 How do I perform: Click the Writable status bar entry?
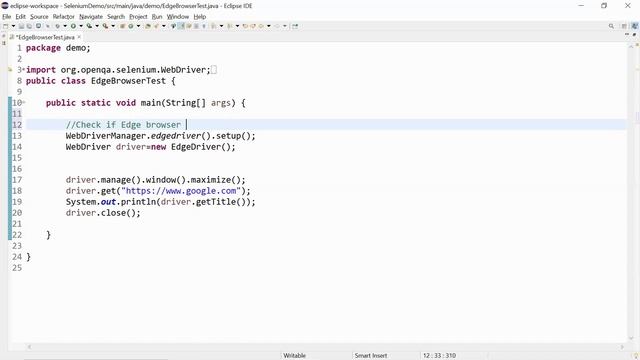pos(295,356)
